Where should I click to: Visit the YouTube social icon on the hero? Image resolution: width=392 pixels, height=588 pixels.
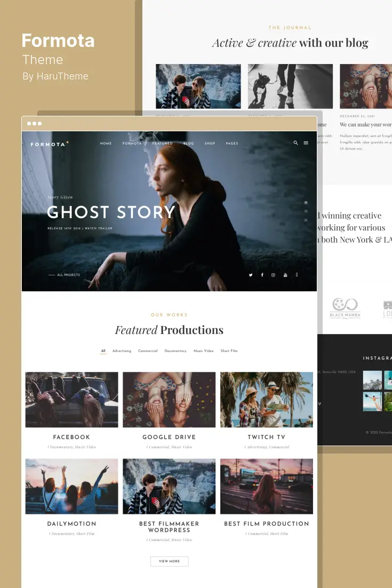285,275
